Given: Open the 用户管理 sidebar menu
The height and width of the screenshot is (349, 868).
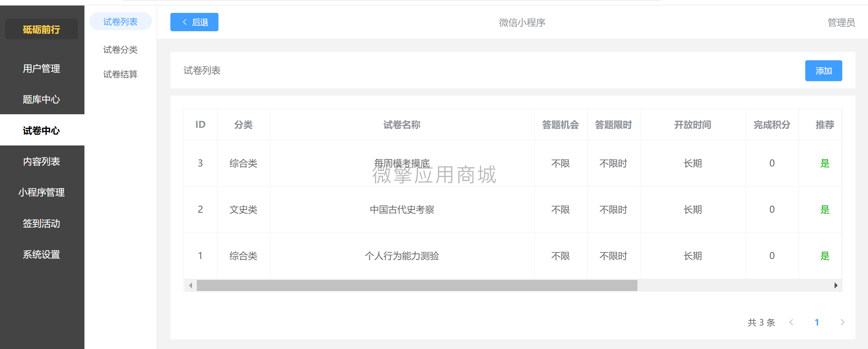Looking at the screenshot, I should [x=41, y=68].
